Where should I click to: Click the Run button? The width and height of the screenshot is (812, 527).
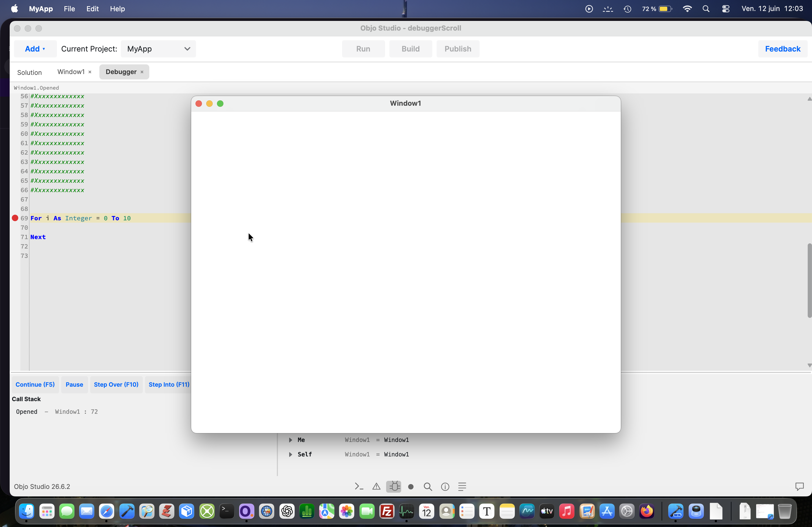[363, 49]
